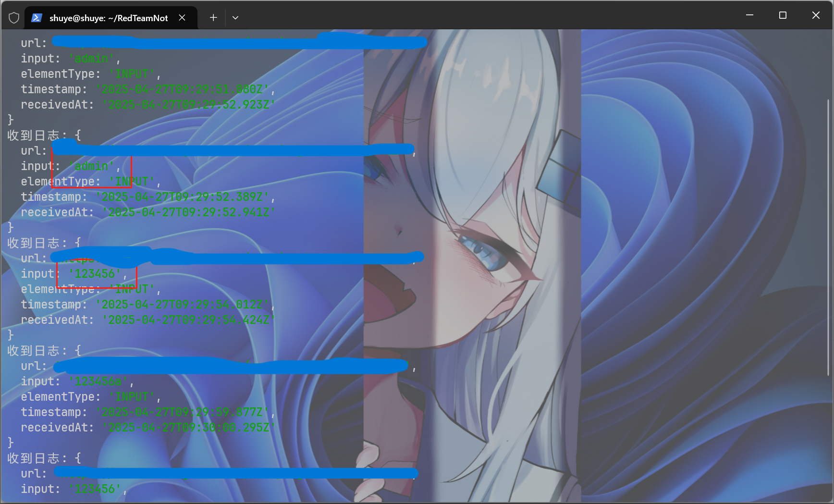Click the timestamp value '2025-04-27T09:29:51.880Z'

(183, 89)
